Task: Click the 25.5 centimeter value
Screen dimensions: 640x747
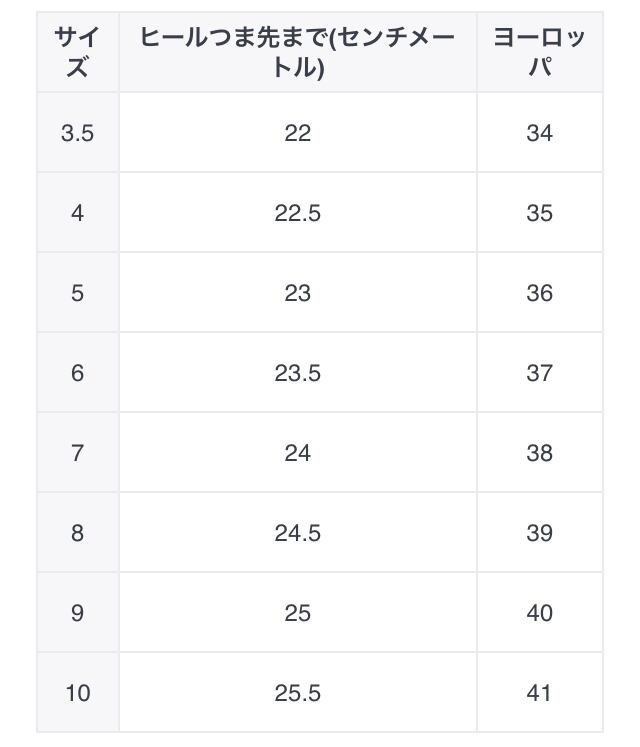Action: coord(297,693)
